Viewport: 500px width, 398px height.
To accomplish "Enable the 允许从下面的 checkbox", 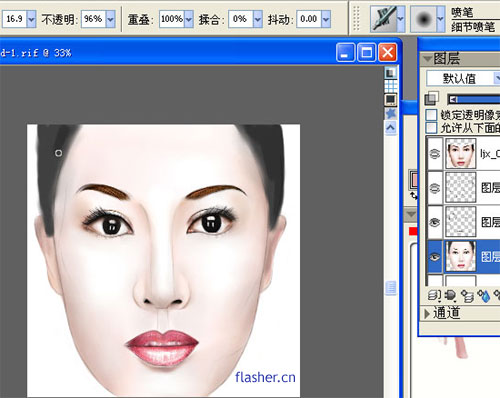I will pyautogui.click(x=431, y=127).
